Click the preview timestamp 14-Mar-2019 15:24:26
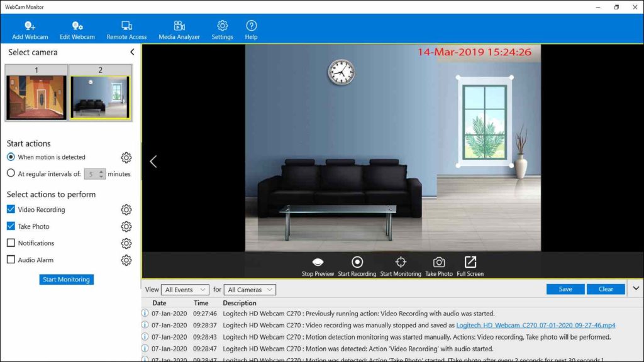Viewport: 644px width, 362px height. [474, 52]
